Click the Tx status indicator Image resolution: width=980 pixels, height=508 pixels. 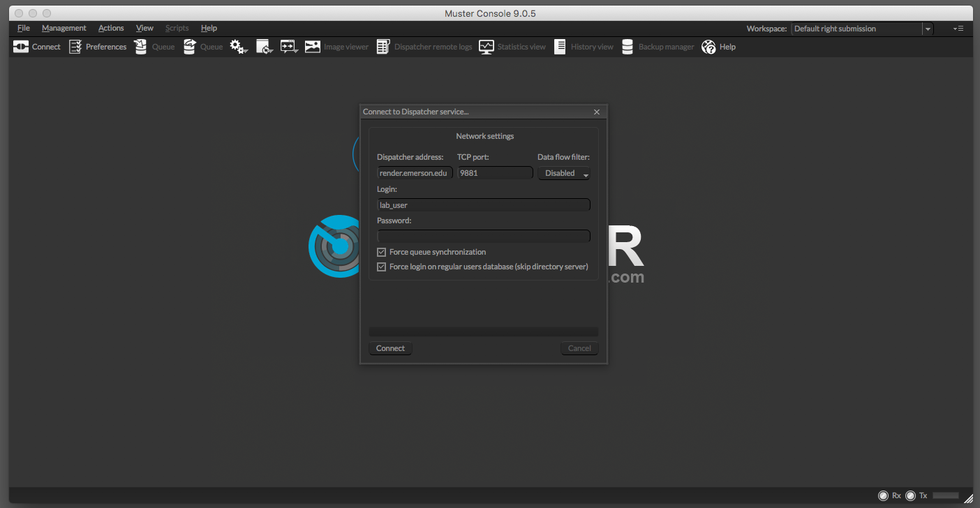910,495
